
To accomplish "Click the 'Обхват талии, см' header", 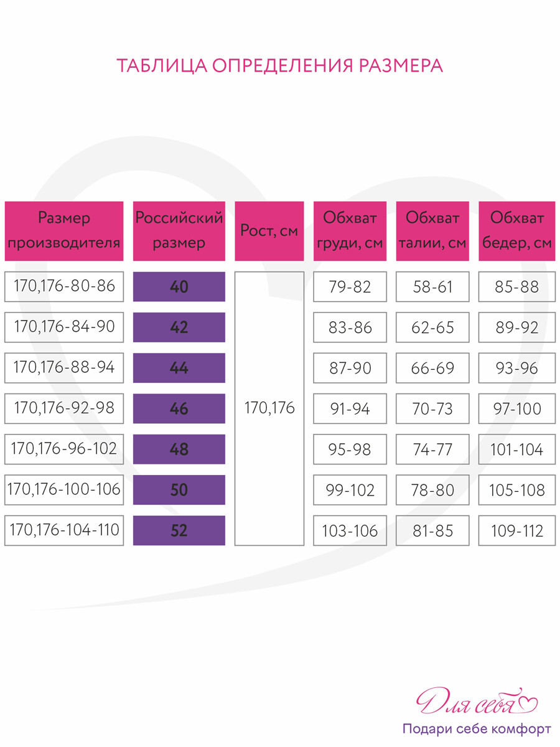I will pos(432,231).
